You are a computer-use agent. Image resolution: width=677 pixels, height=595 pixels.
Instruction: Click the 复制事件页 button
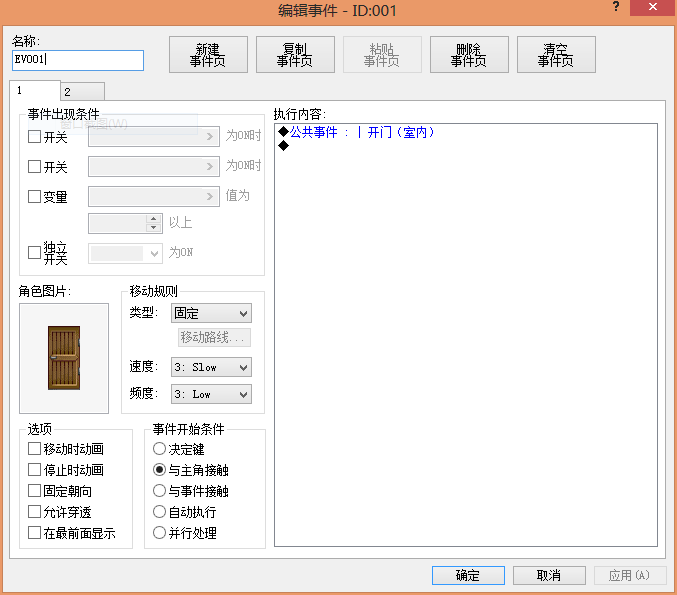pos(295,54)
